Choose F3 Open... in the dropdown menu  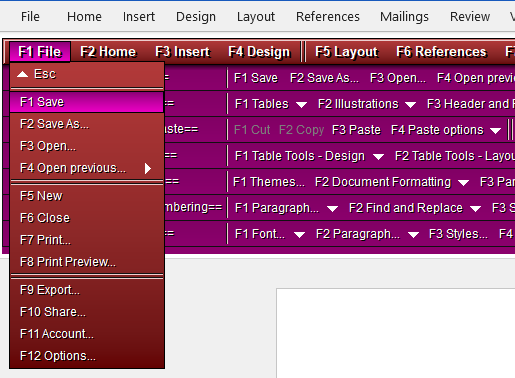coord(87,146)
